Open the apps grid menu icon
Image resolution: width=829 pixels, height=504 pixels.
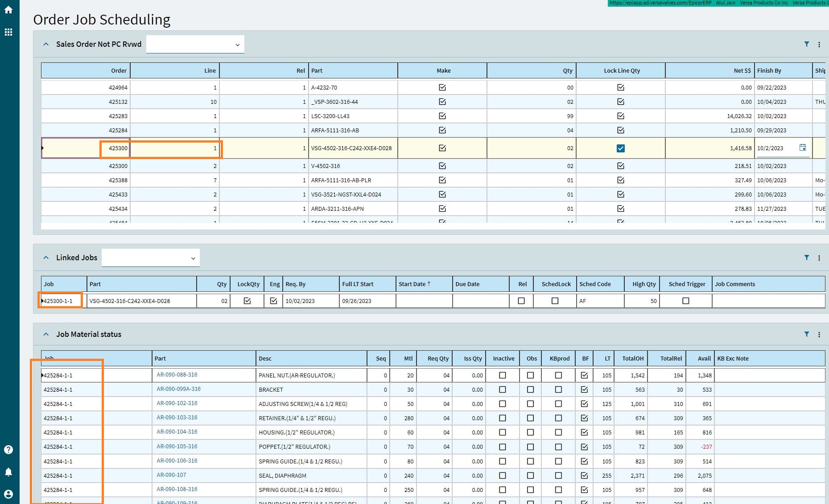tap(8, 32)
